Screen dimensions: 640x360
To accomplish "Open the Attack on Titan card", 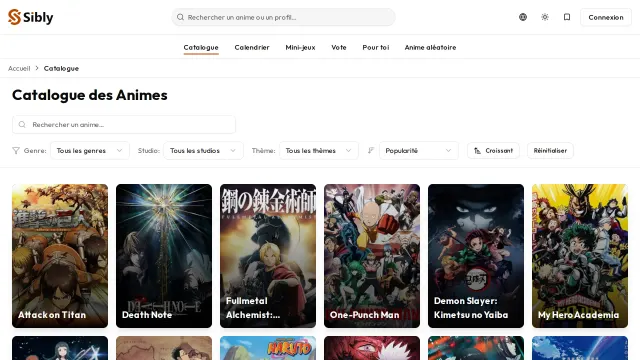I will tap(60, 256).
